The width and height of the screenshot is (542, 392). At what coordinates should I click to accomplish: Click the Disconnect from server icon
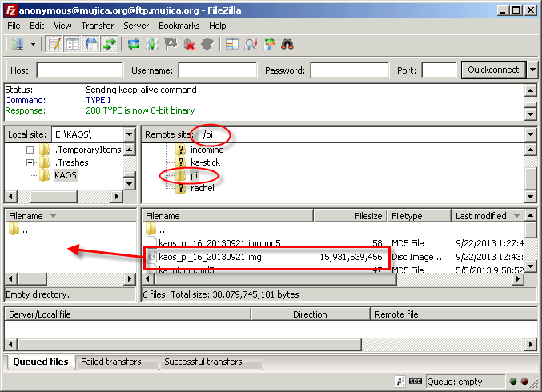tap(189, 45)
